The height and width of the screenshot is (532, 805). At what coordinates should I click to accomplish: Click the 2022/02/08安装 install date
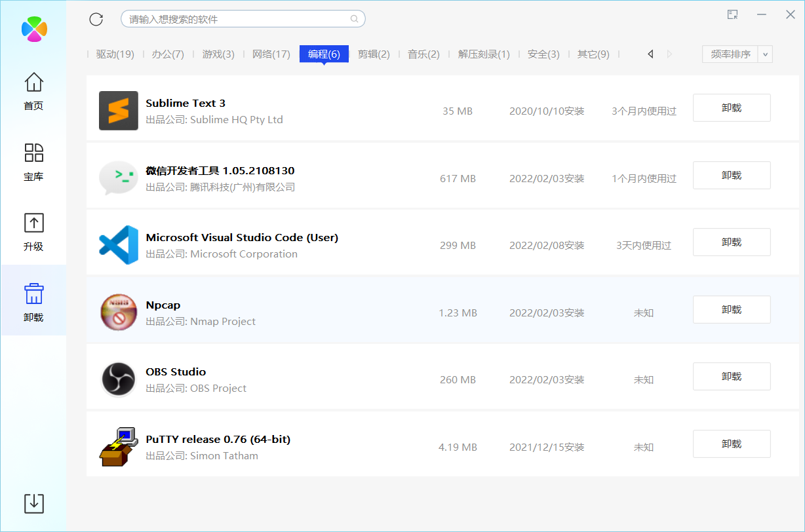click(547, 246)
